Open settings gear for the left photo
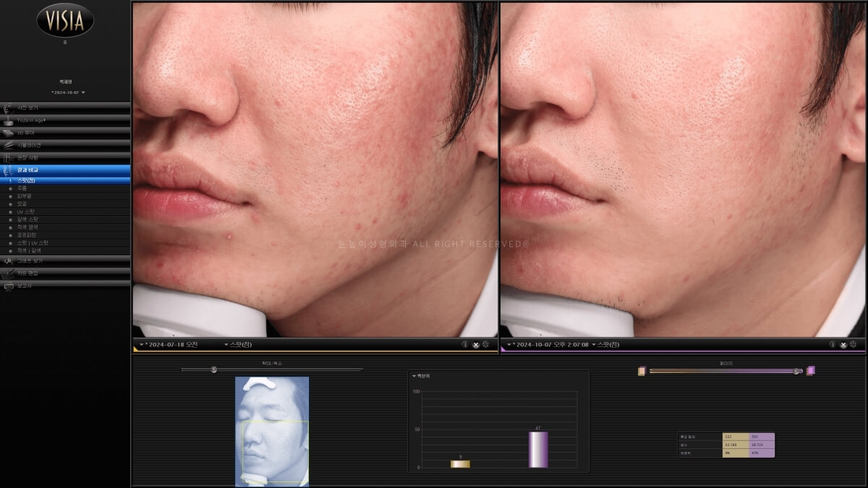Screen dimensions: 868x488 tap(486, 345)
